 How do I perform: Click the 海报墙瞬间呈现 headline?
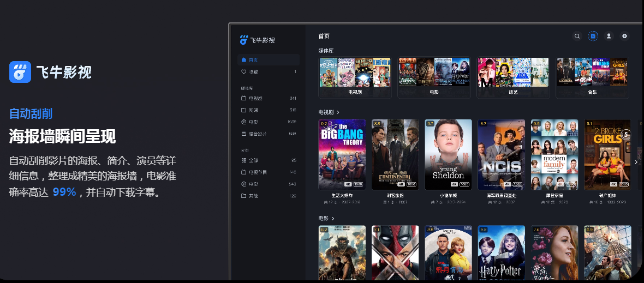coord(62,136)
